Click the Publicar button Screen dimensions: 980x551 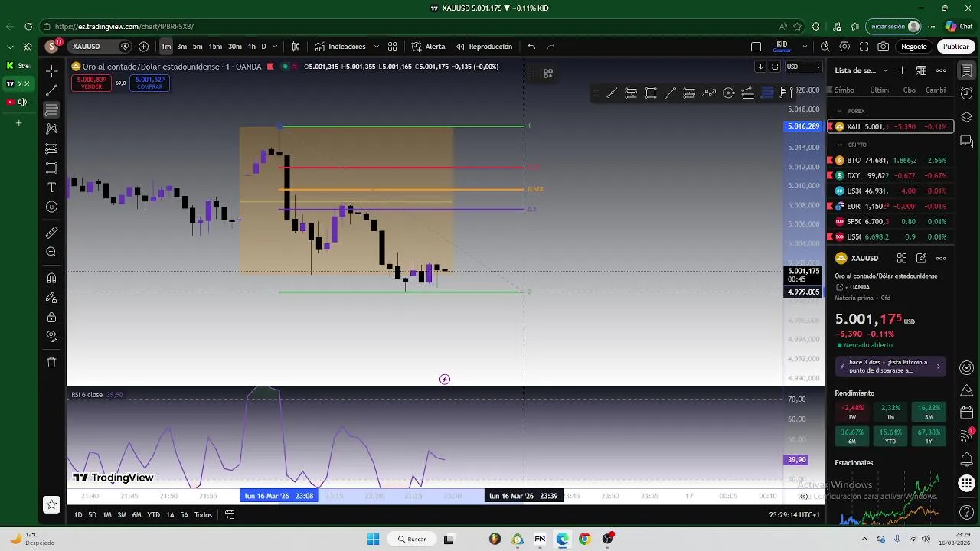[x=955, y=47]
